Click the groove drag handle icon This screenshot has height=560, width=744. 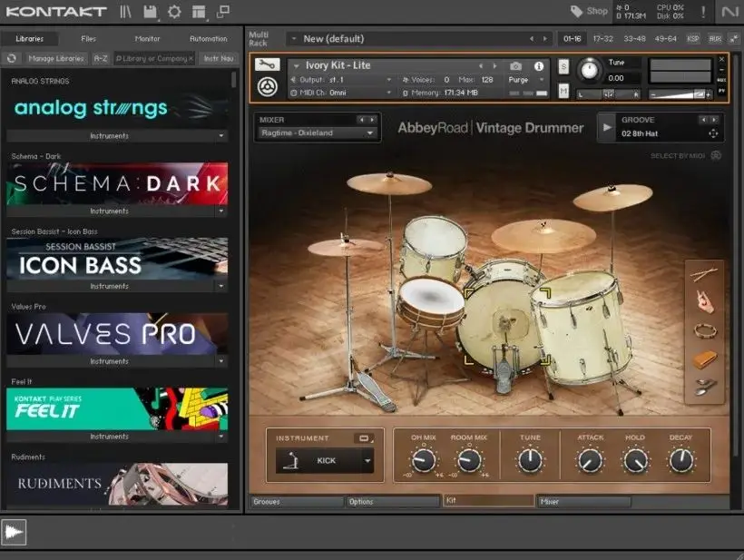713,133
